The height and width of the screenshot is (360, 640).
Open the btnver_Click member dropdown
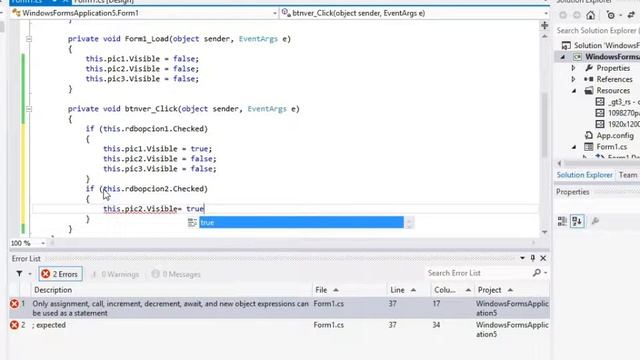pos(546,13)
